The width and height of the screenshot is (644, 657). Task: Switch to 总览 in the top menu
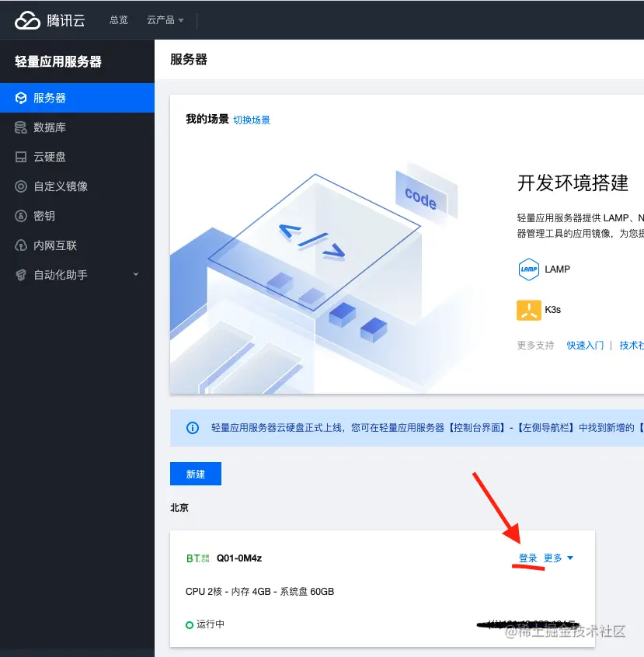[118, 20]
